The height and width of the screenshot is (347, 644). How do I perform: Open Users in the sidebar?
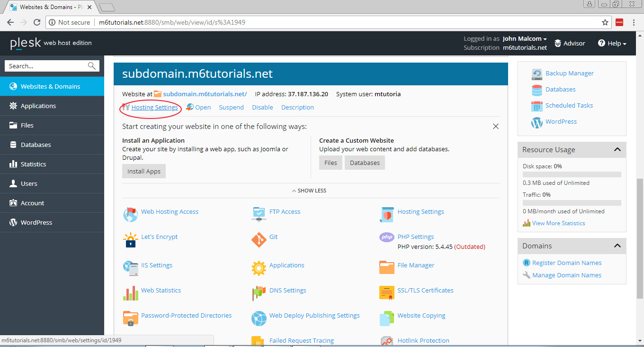point(52,183)
